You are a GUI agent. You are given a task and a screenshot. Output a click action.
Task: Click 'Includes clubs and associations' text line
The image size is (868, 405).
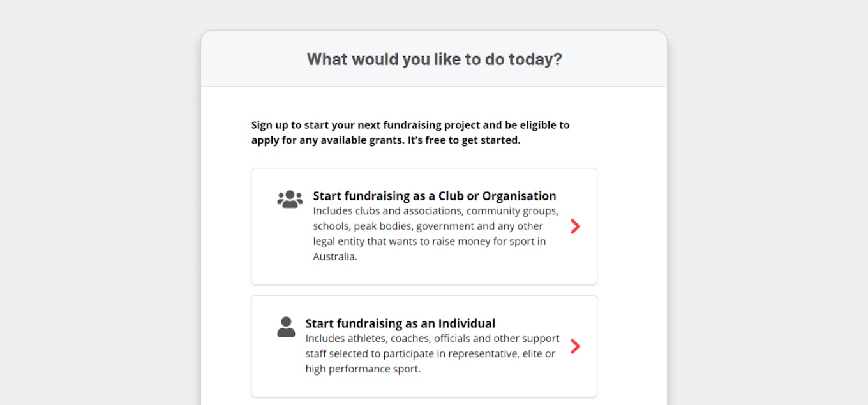pos(436,210)
